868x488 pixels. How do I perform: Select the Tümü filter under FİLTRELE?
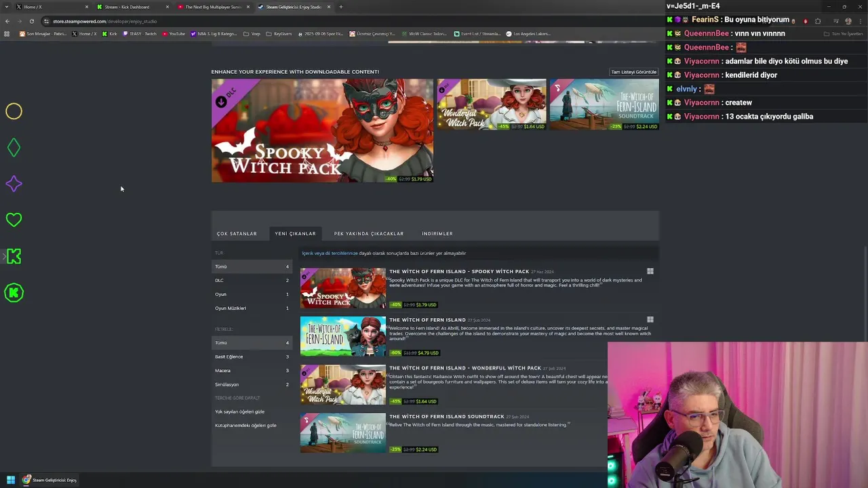(252, 343)
